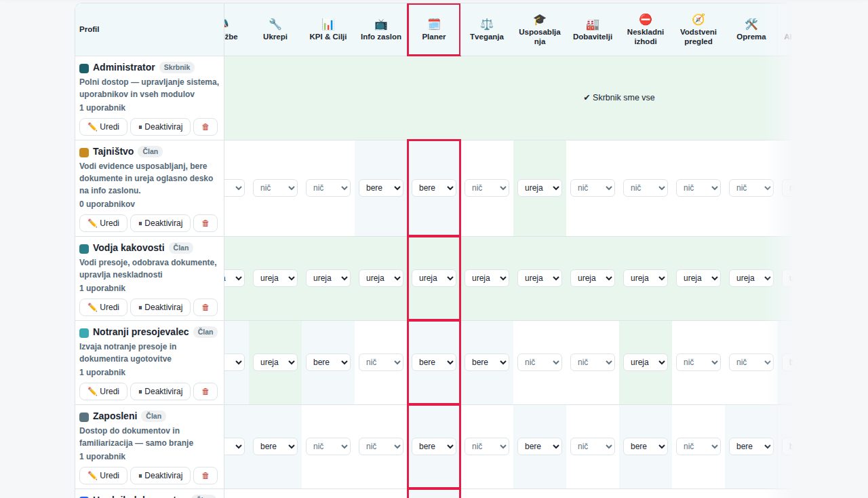Deactivate the Tajništvo profile
This screenshot has width=868, height=498.
(160, 223)
